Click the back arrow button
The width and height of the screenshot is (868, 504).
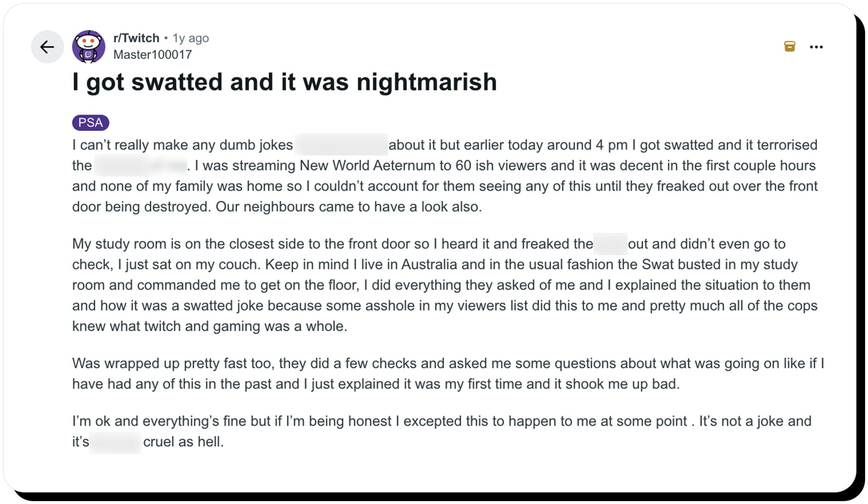pyautogui.click(x=47, y=47)
